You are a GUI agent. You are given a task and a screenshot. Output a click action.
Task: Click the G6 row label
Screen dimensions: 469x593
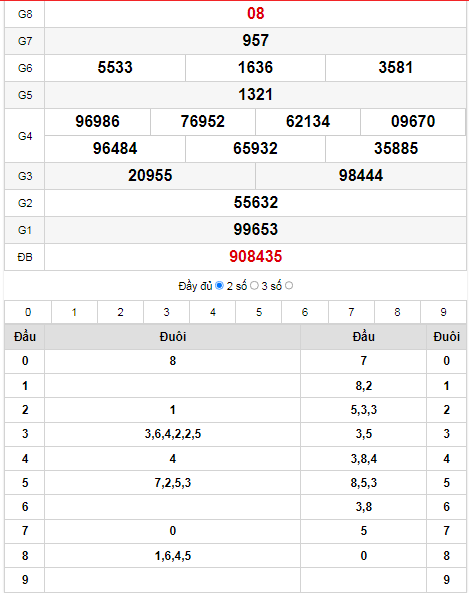pyautogui.click(x=25, y=68)
